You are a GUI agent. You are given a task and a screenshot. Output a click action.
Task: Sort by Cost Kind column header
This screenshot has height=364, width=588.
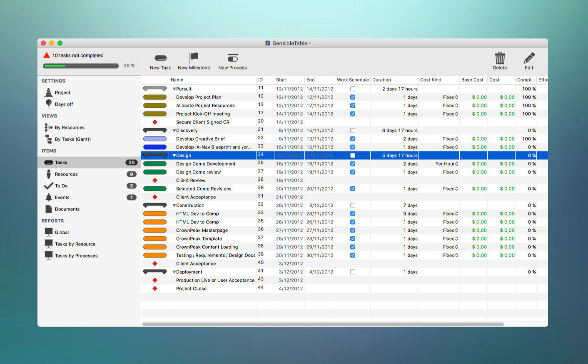(439, 80)
